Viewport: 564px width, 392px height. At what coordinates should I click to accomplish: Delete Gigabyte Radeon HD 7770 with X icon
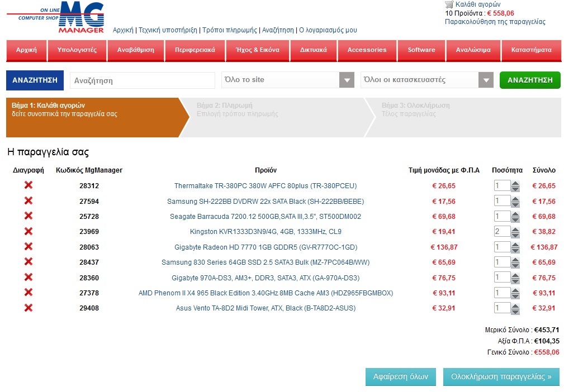pos(29,246)
